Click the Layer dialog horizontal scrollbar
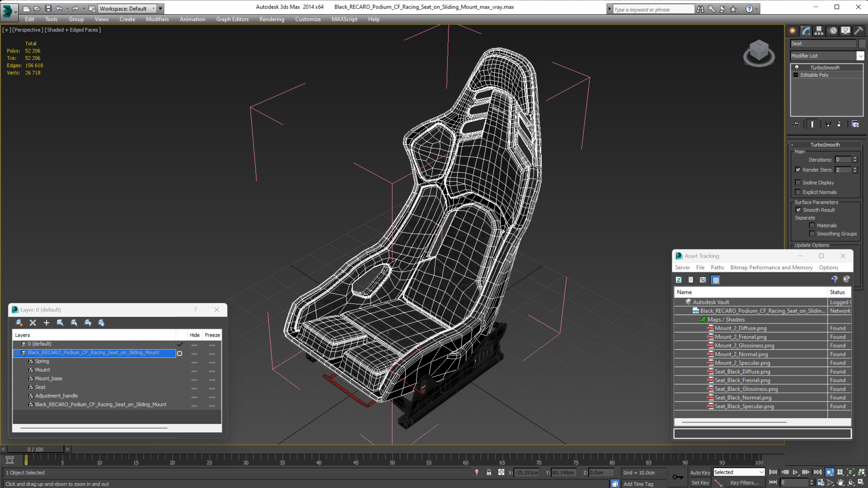Viewport: 868px width, 488px height. [94, 428]
